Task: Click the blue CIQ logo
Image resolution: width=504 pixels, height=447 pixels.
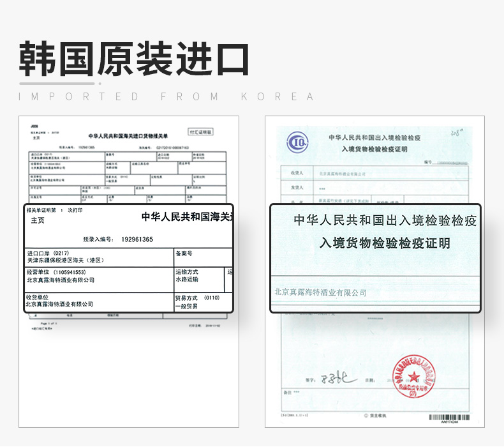Action: tap(297, 142)
